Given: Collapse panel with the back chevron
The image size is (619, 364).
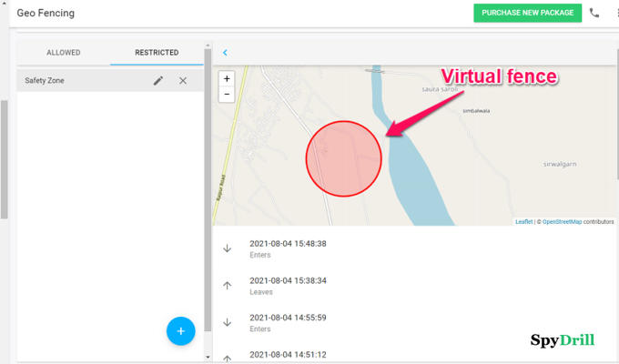Looking at the screenshot, I should [x=225, y=53].
